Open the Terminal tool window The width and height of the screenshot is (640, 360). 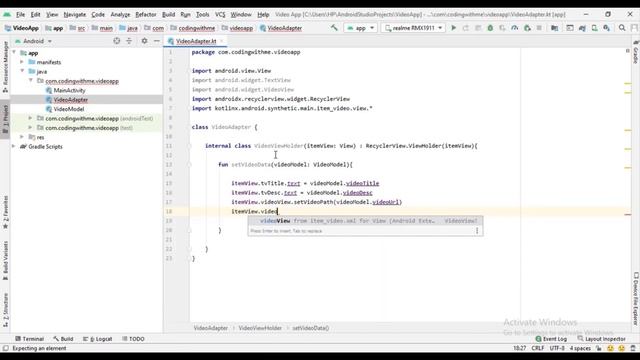(29, 339)
